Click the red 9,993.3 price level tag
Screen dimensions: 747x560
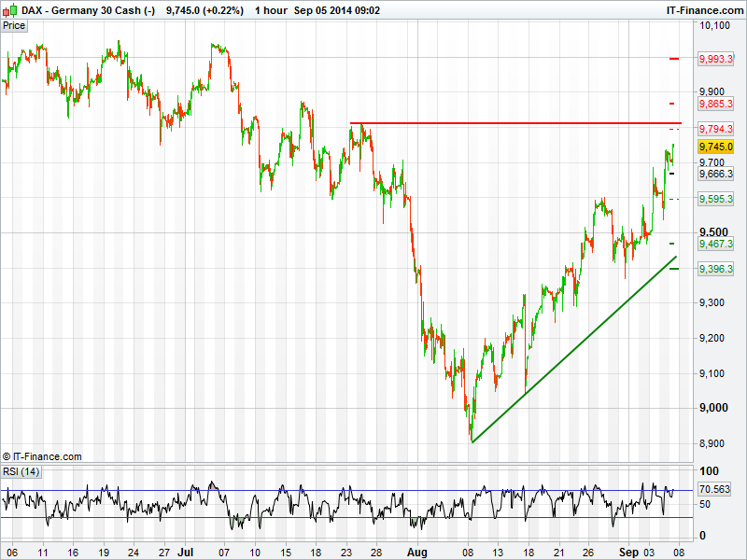point(716,59)
